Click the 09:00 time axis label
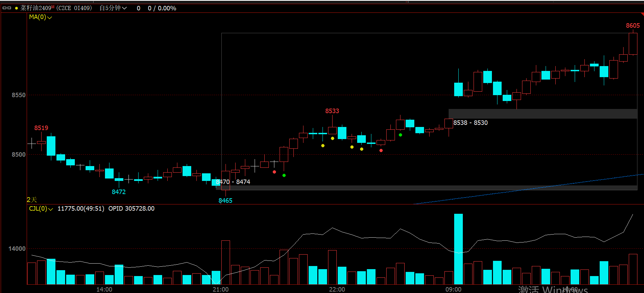The image size is (644, 293). (x=453, y=289)
